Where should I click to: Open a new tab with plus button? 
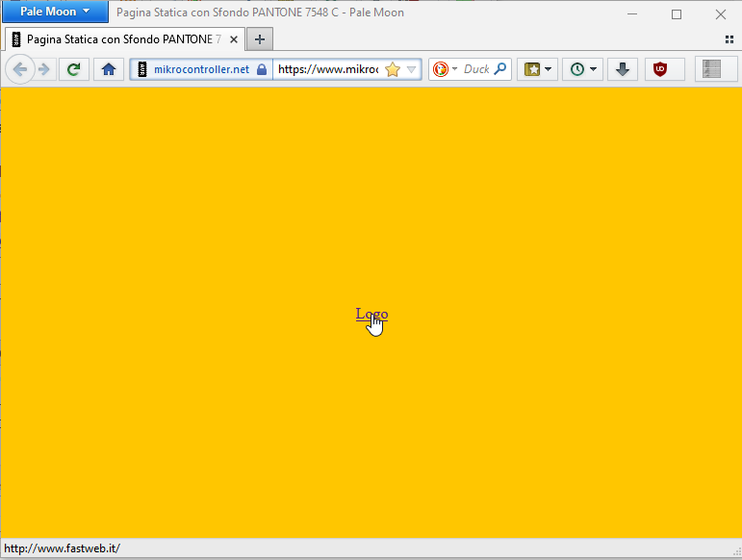point(260,39)
